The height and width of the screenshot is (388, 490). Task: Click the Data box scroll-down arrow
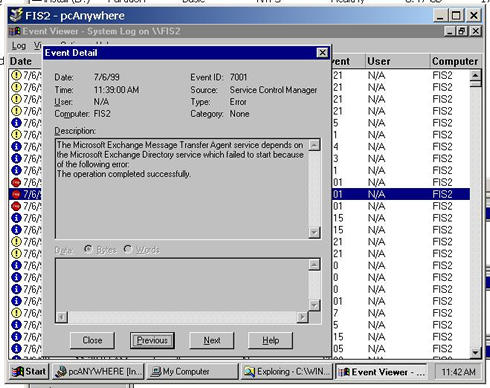[x=314, y=305]
